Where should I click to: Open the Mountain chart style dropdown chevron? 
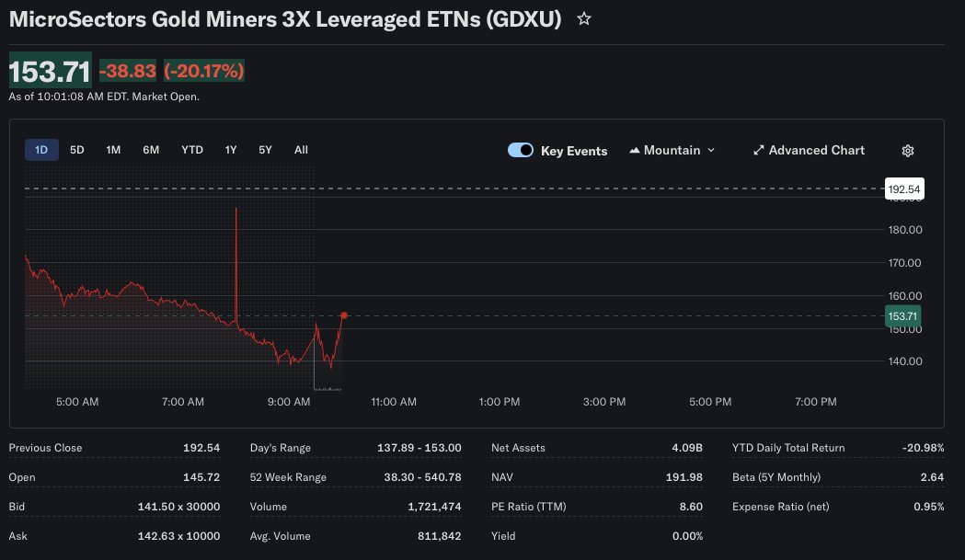click(711, 150)
